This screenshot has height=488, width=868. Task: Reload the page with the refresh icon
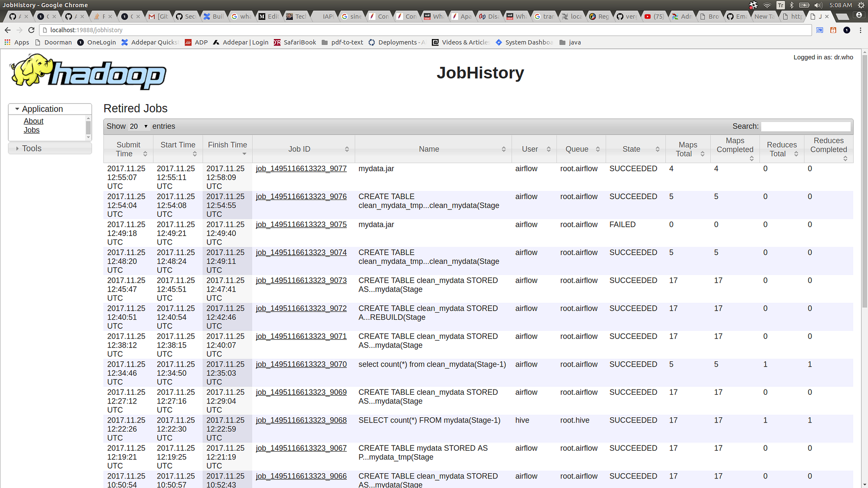[x=31, y=30]
